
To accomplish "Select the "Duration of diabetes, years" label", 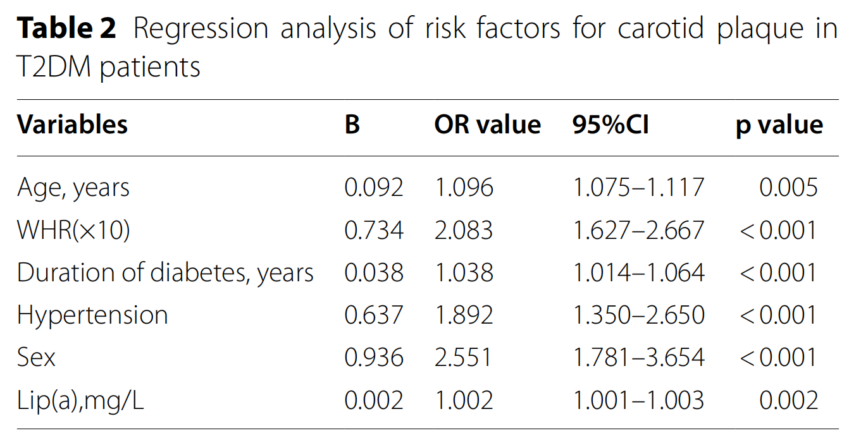I will 165,273.
